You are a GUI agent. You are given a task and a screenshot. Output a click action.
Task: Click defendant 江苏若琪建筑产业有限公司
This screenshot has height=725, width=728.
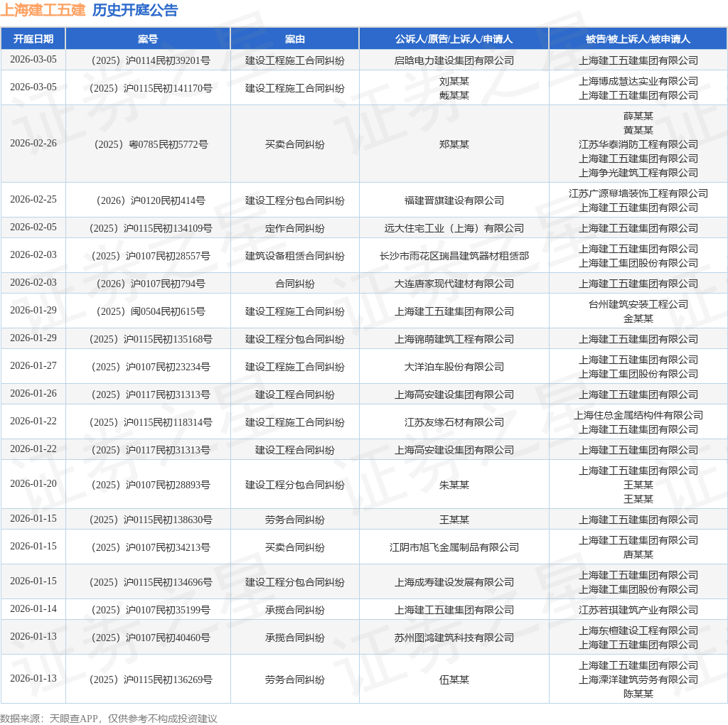(x=638, y=611)
